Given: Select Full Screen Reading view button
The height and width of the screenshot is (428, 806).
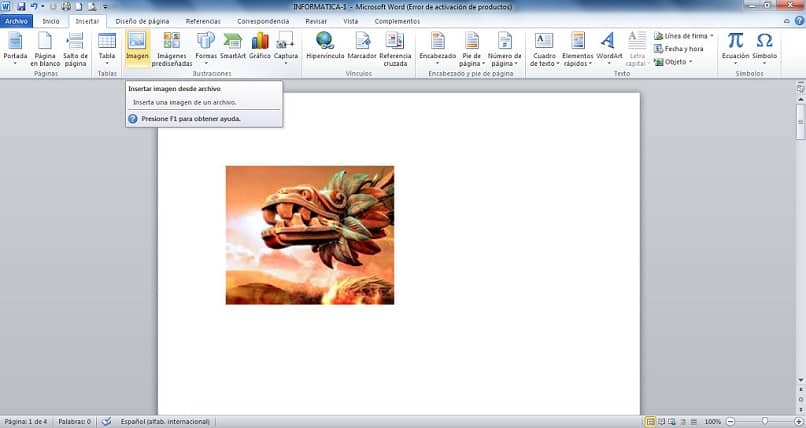Looking at the screenshot, I should (x=662, y=421).
